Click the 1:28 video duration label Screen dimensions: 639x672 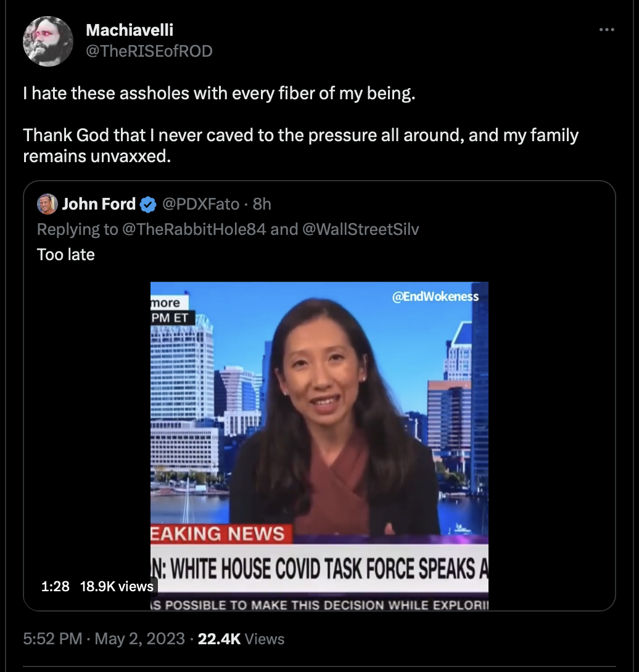point(56,586)
